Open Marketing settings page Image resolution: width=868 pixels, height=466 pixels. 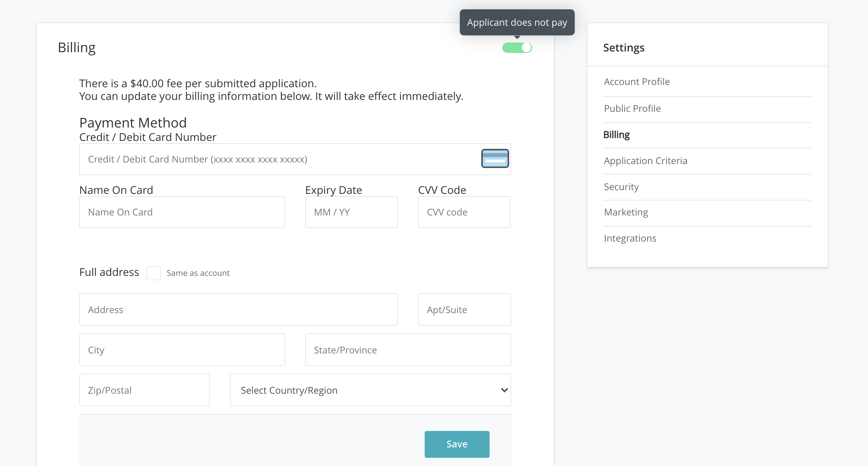(626, 212)
